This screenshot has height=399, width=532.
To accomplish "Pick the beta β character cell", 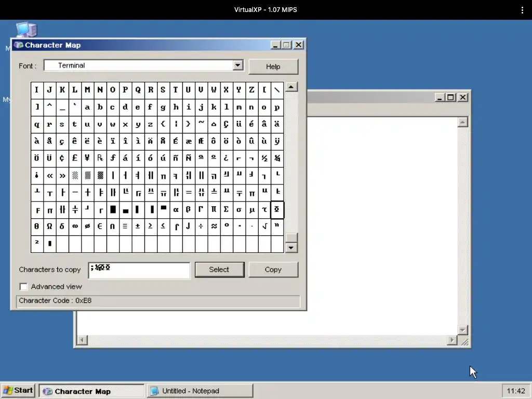I will [x=188, y=209].
